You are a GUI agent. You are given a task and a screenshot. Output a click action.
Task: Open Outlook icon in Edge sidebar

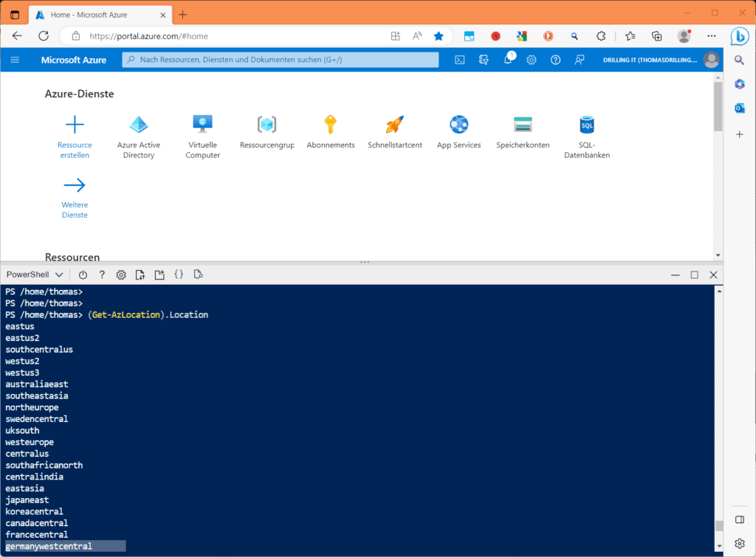tap(740, 108)
